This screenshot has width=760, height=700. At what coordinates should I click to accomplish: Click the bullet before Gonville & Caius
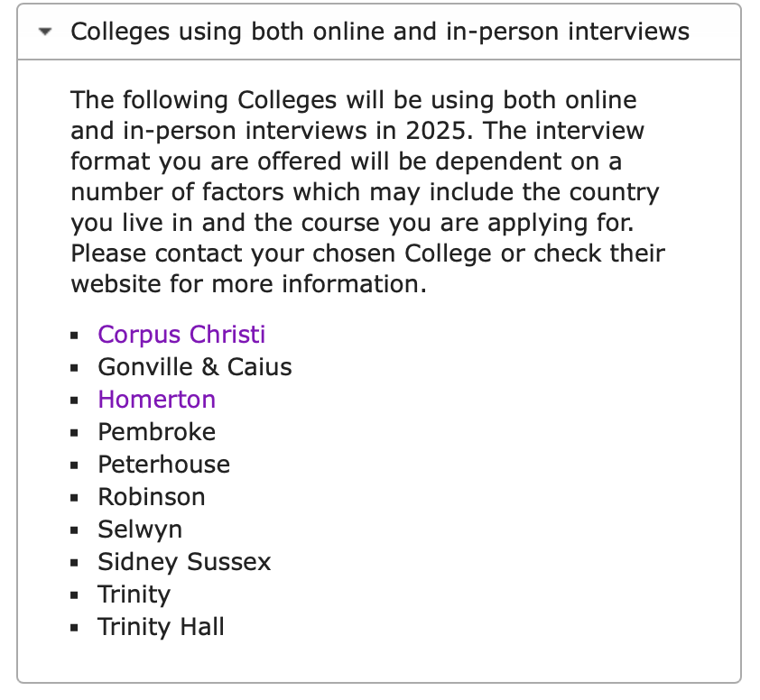coord(75,369)
